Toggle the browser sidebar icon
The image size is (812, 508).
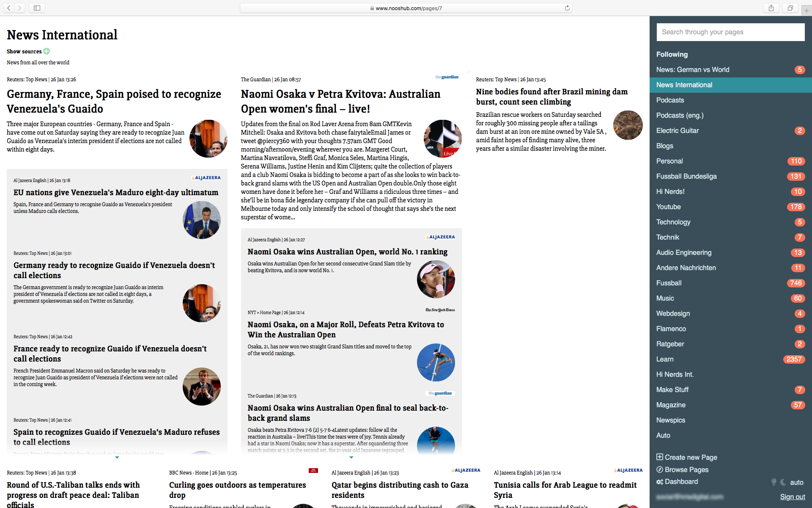tap(37, 8)
